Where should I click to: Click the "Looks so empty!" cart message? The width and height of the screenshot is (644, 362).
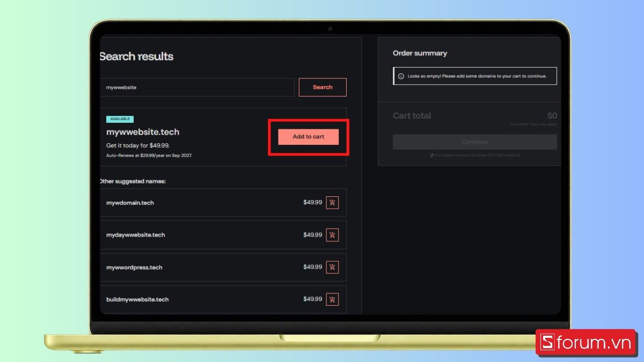tap(477, 76)
